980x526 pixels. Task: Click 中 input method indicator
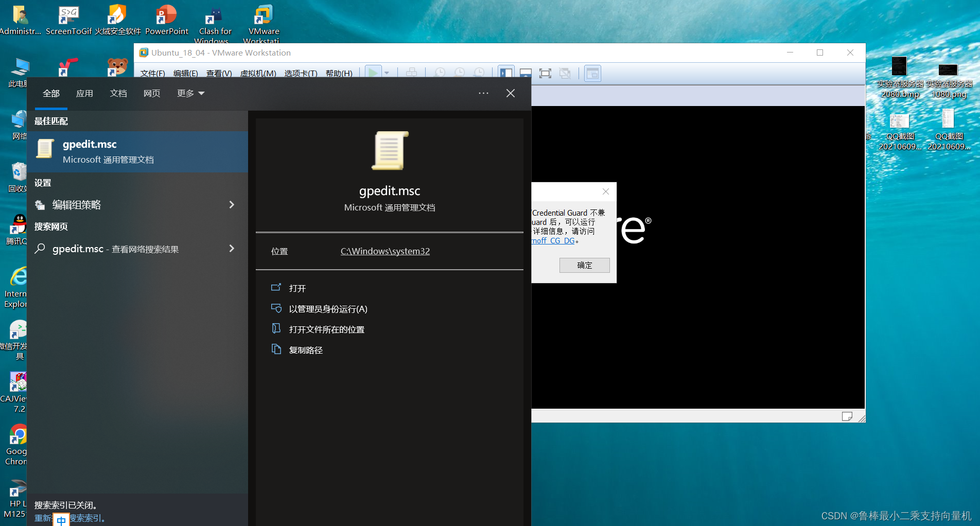(x=61, y=520)
